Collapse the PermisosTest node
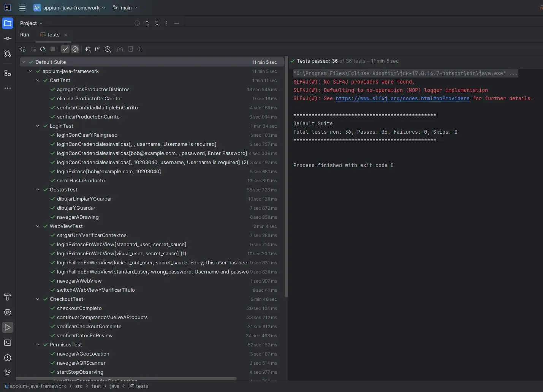The height and width of the screenshot is (392, 543). [38, 345]
